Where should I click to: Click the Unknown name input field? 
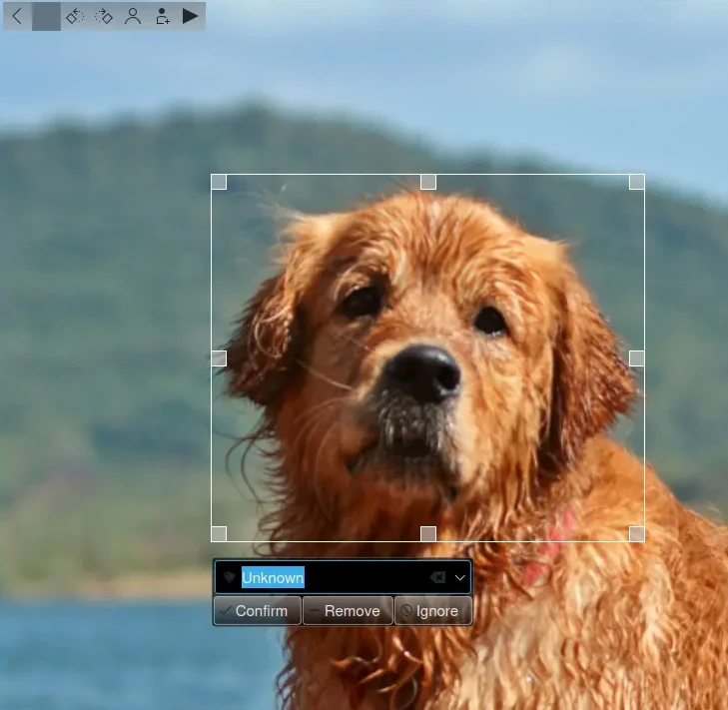click(x=330, y=577)
